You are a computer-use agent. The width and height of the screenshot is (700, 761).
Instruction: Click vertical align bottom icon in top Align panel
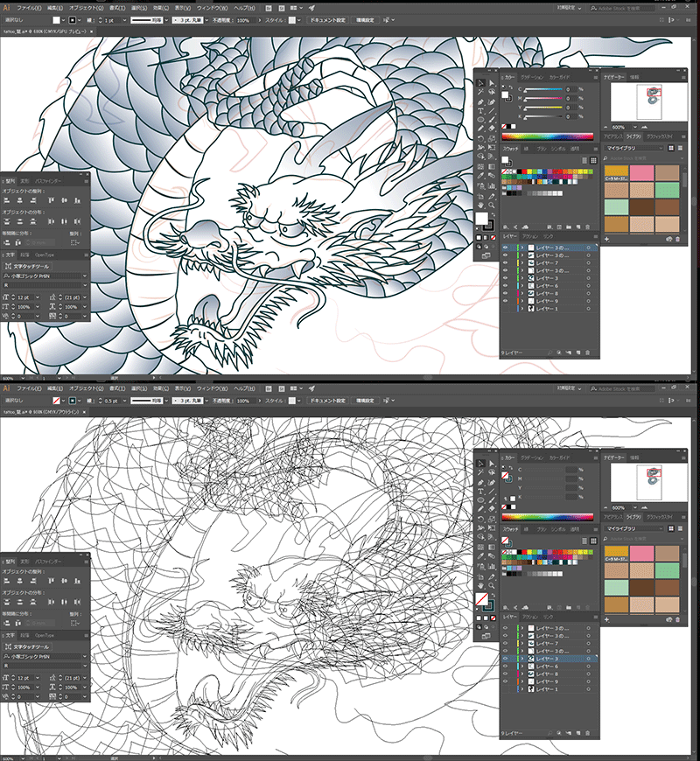click(77, 200)
